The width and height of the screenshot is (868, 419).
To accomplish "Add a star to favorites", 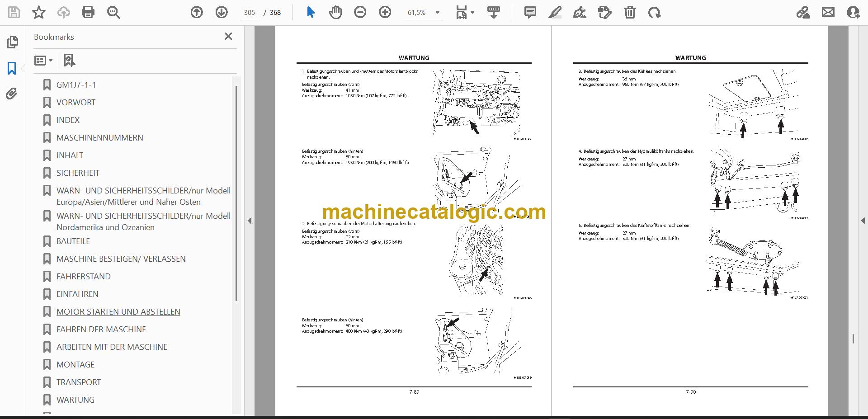I will [39, 12].
